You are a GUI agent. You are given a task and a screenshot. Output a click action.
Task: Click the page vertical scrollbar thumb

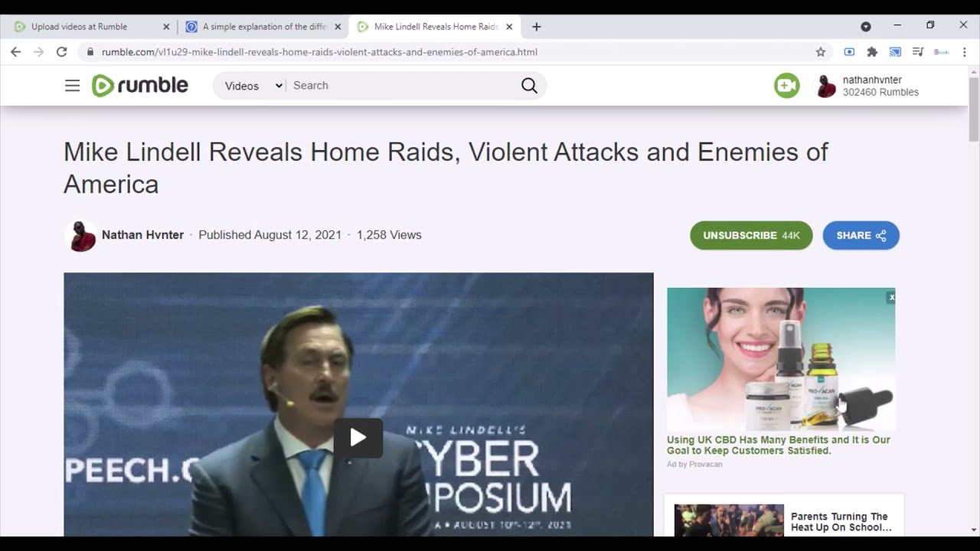[x=974, y=109]
